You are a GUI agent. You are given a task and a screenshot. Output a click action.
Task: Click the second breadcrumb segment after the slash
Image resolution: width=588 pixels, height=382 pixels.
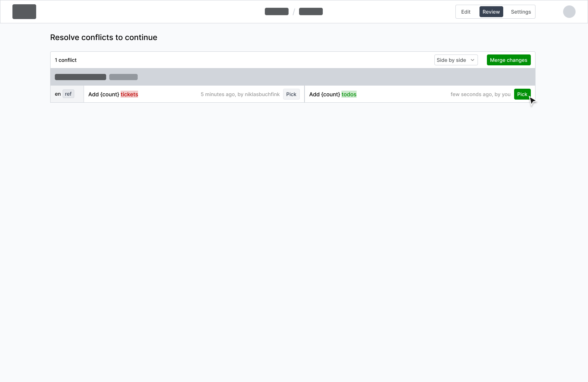click(x=311, y=12)
